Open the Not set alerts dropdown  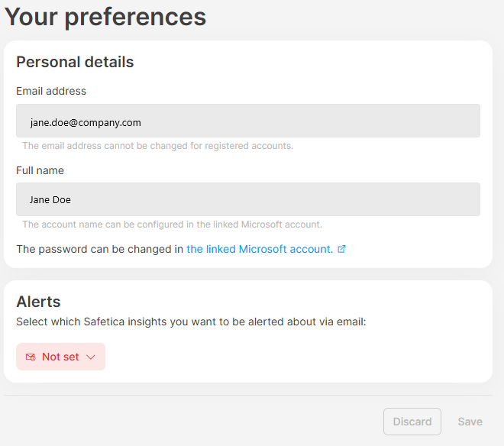coord(61,357)
